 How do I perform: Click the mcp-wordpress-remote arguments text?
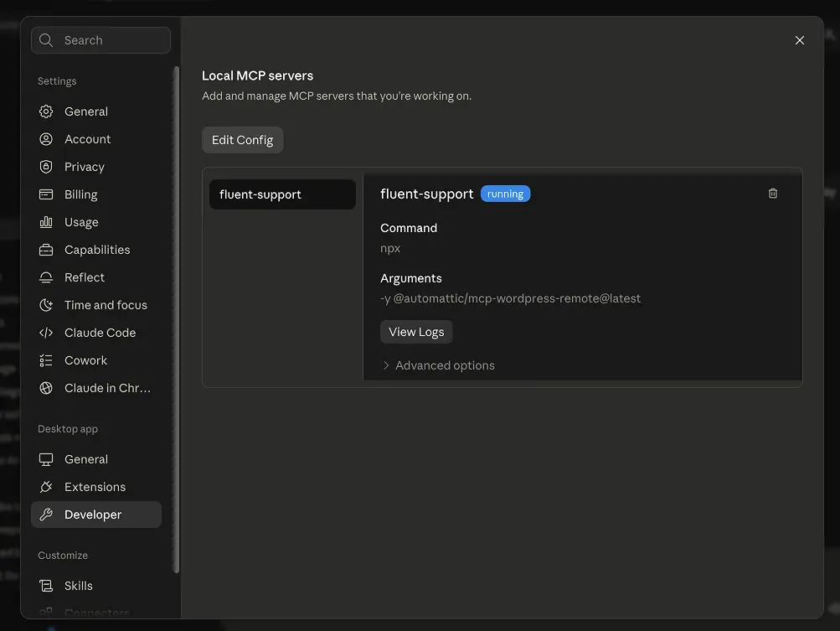[x=511, y=298]
